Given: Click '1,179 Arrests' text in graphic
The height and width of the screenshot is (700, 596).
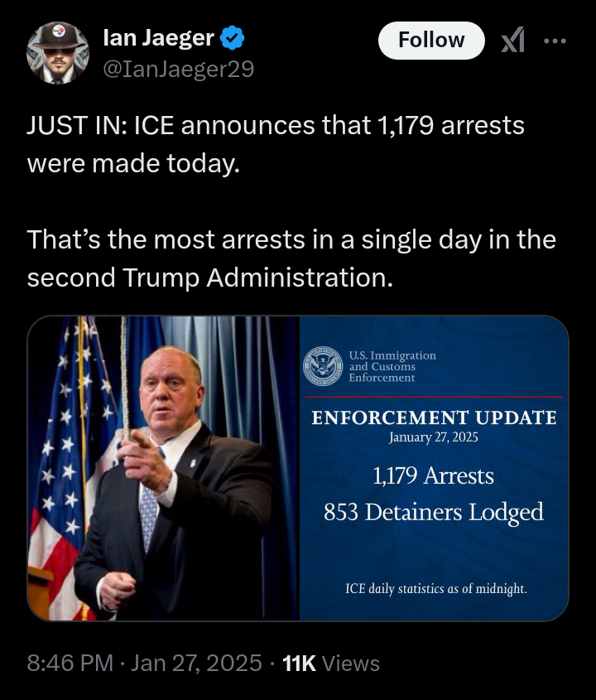Looking at the screenshot, I should 433,476.
